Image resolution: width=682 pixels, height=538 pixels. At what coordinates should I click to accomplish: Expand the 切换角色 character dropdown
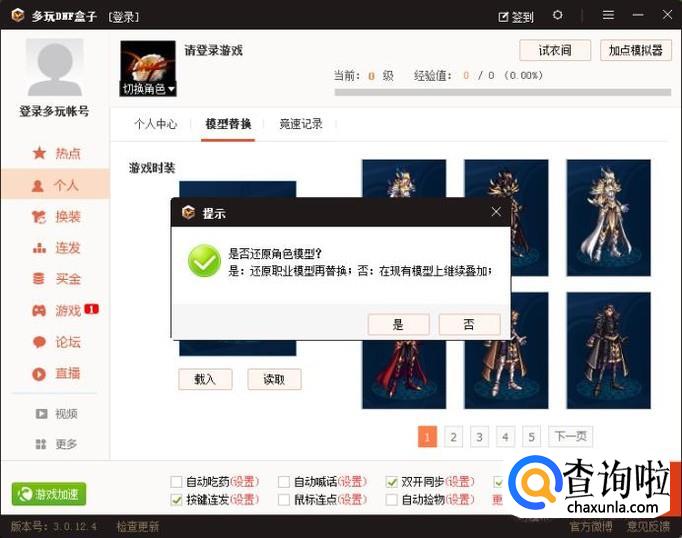click(x=148, y=89)
